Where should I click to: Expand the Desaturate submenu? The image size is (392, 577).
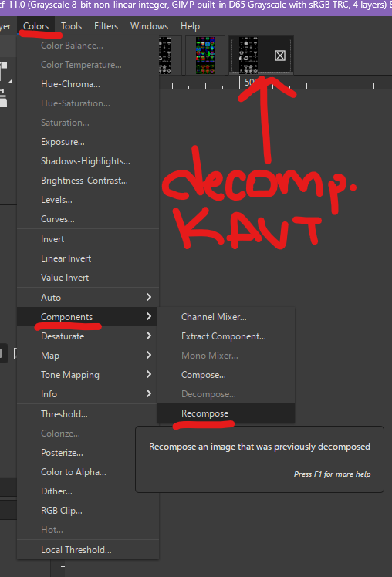tap(88, 336)
